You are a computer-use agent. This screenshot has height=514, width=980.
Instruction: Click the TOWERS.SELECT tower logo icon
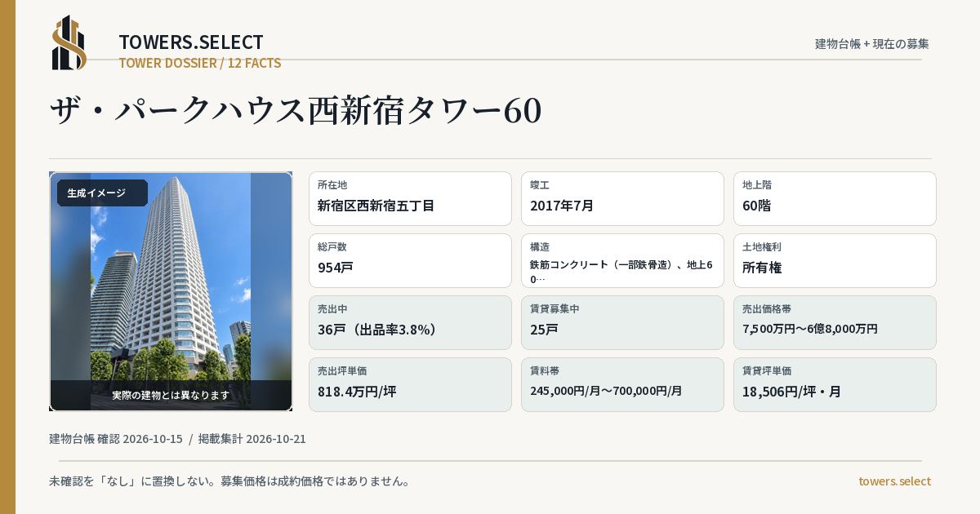click(69, 42)
